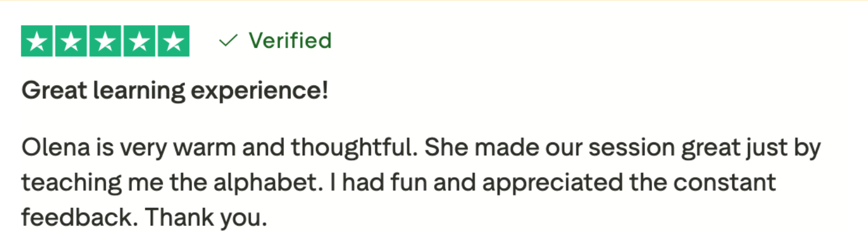Click the name "Olena" in the review
868x231 pixels.
(55, 147)
